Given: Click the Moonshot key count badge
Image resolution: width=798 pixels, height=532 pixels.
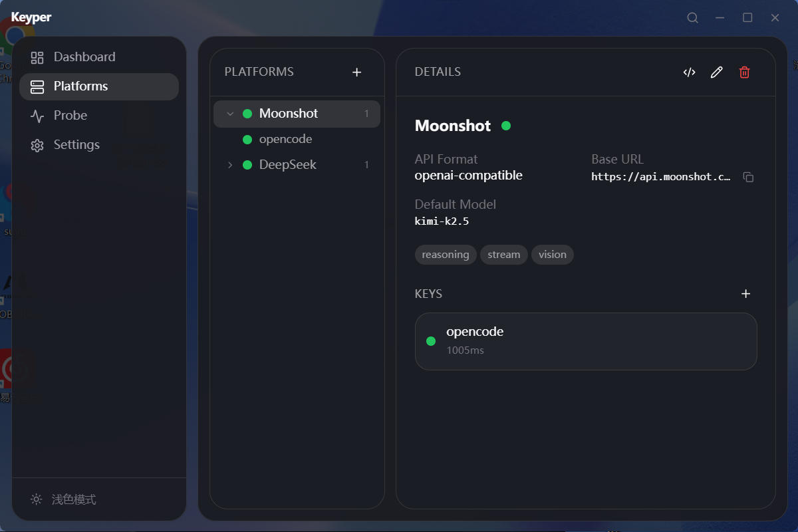Looking at the screenshot, I should click(366, 114).
